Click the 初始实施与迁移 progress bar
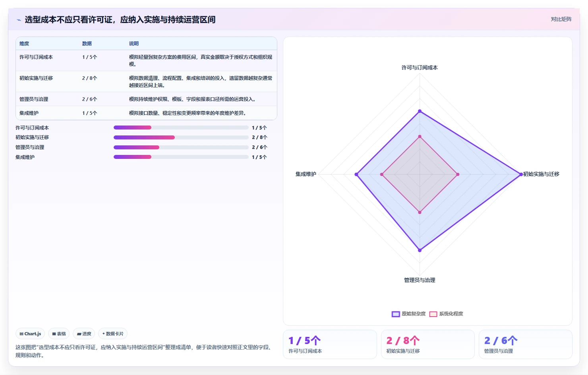 (x=181, y=137)
